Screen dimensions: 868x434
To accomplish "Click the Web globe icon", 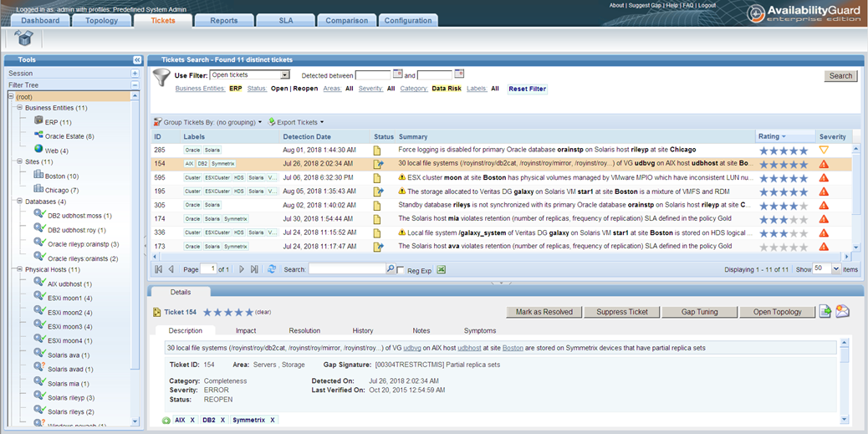I will [38, 148].
